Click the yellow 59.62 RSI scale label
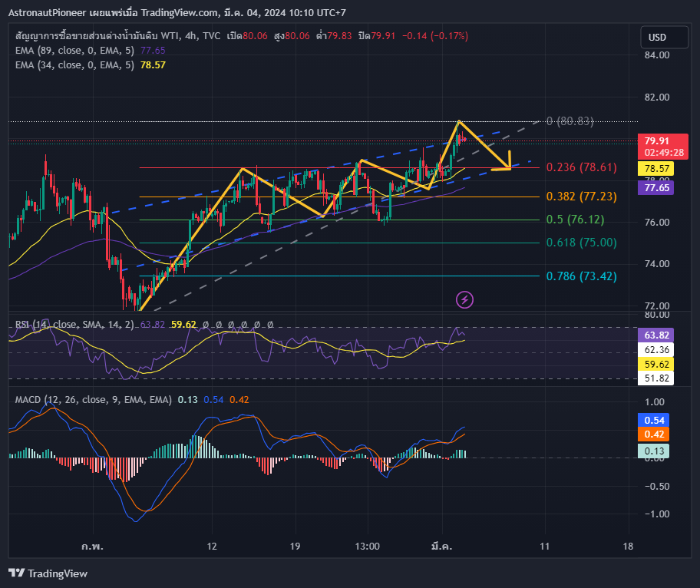 point(656,365)
